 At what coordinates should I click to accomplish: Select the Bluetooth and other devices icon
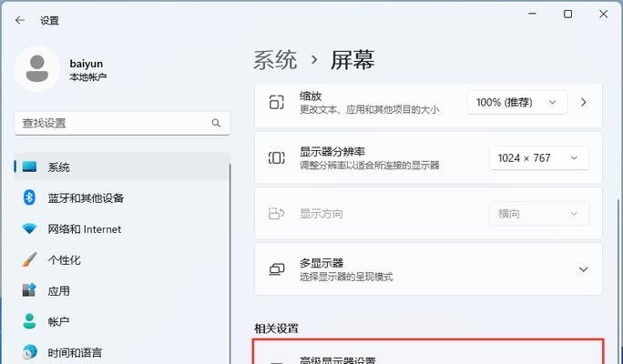pos(29,197)
